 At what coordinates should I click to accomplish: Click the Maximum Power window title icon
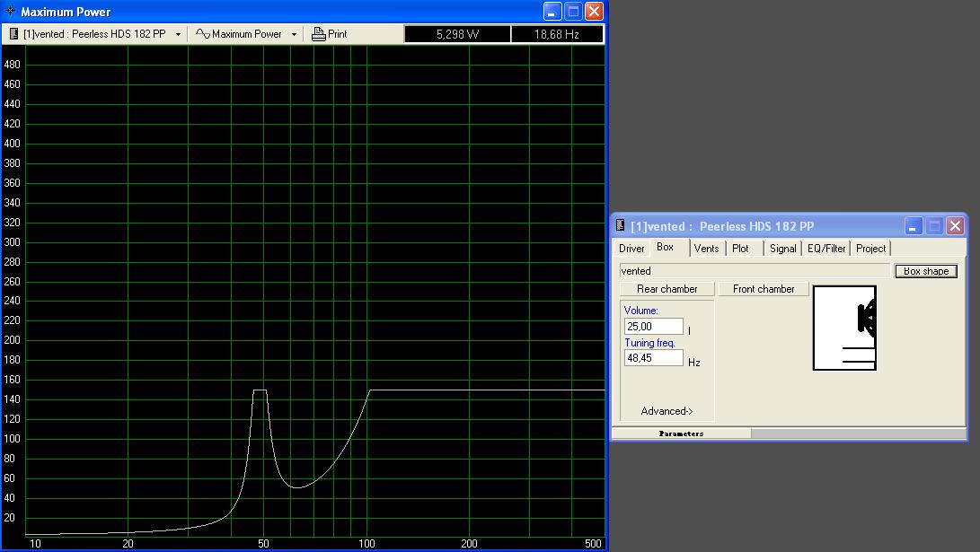click(11, 12)
